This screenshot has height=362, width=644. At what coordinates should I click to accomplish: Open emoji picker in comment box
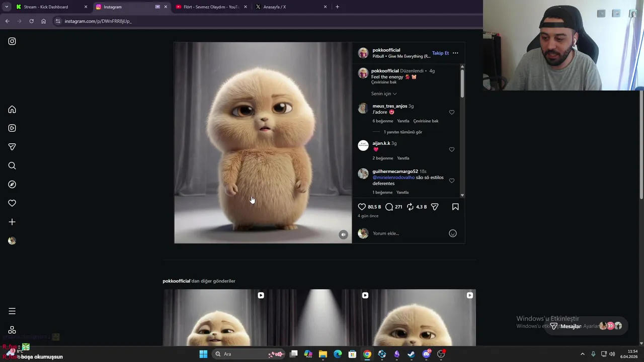click(x=453, y=233)
